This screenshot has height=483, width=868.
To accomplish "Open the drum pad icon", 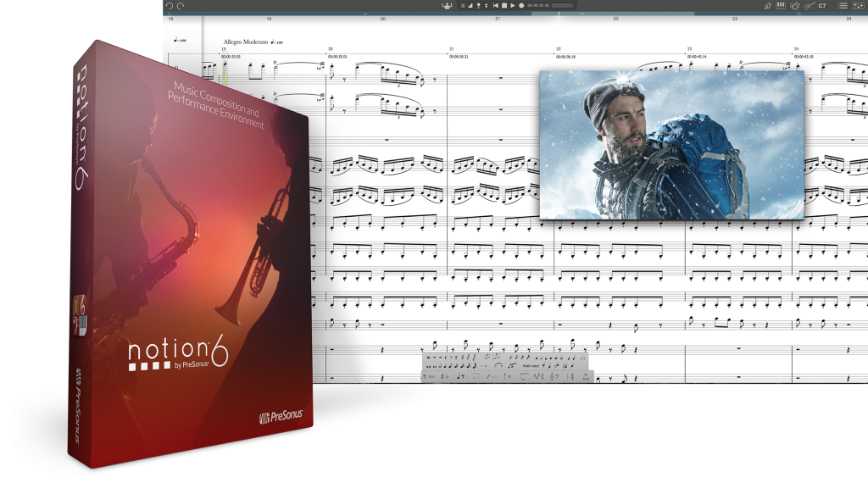I will tap(795, 6).
